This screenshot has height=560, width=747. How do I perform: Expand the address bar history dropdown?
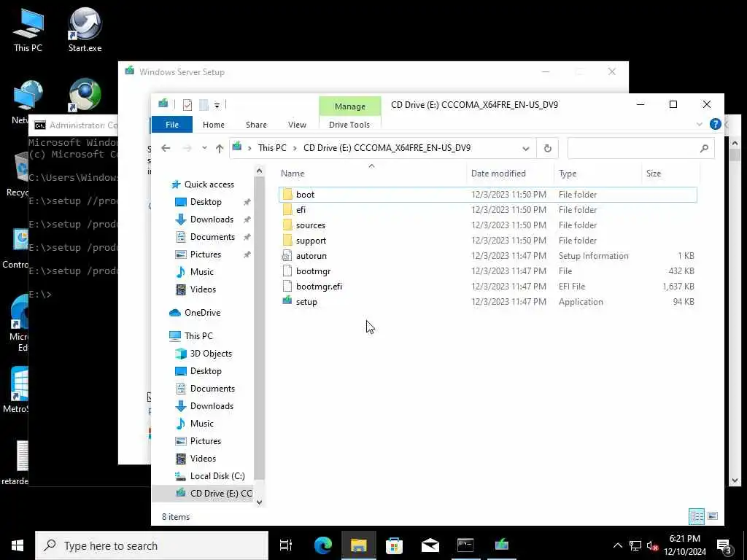pyautogui.click(x=525, y=149)
